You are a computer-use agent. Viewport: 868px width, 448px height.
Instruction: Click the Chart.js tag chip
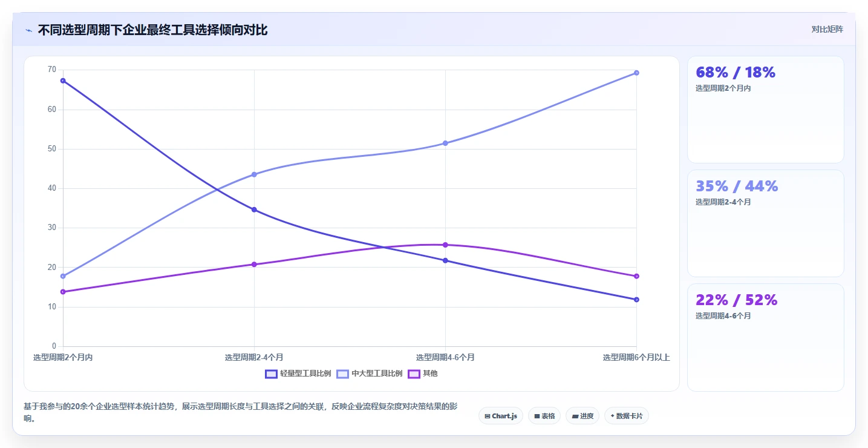click(501, 416)
